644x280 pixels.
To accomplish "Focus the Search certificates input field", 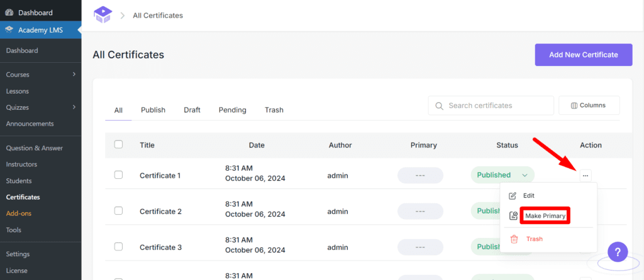I will coord(497,105).
